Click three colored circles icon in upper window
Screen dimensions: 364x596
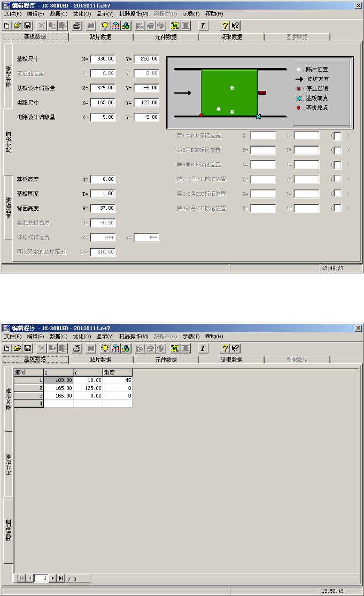coord(126,26)
